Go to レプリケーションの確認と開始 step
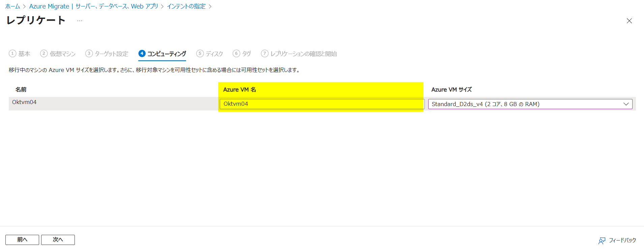 click(x=299, y=54)
